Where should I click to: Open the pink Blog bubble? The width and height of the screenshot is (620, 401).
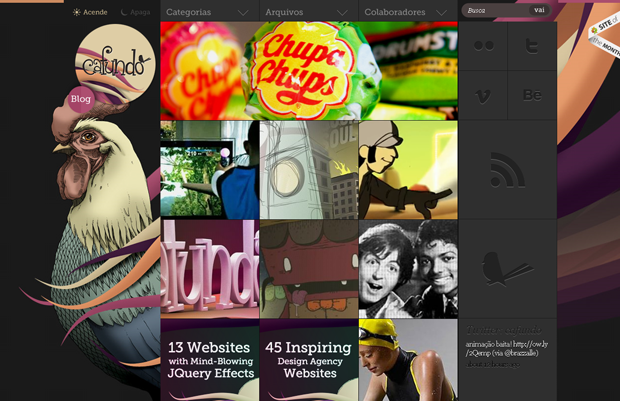[81, 99]
